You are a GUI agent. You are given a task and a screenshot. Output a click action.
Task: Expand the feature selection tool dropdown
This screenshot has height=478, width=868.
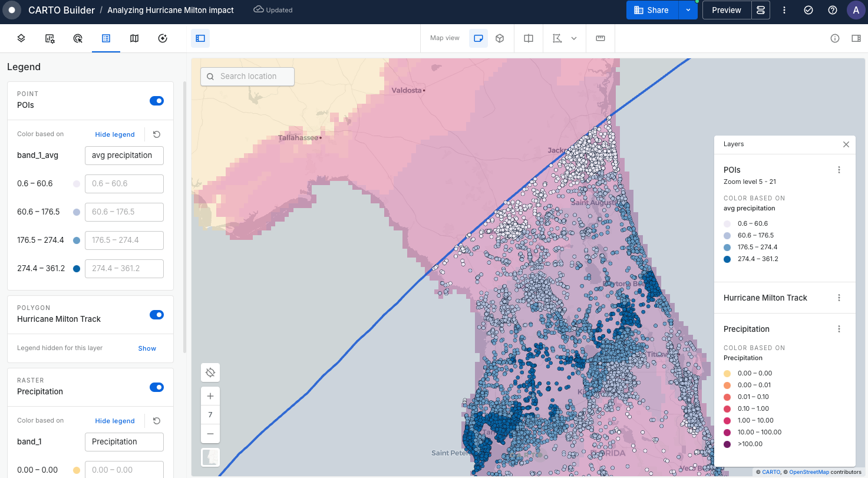[x=573, y=38]
